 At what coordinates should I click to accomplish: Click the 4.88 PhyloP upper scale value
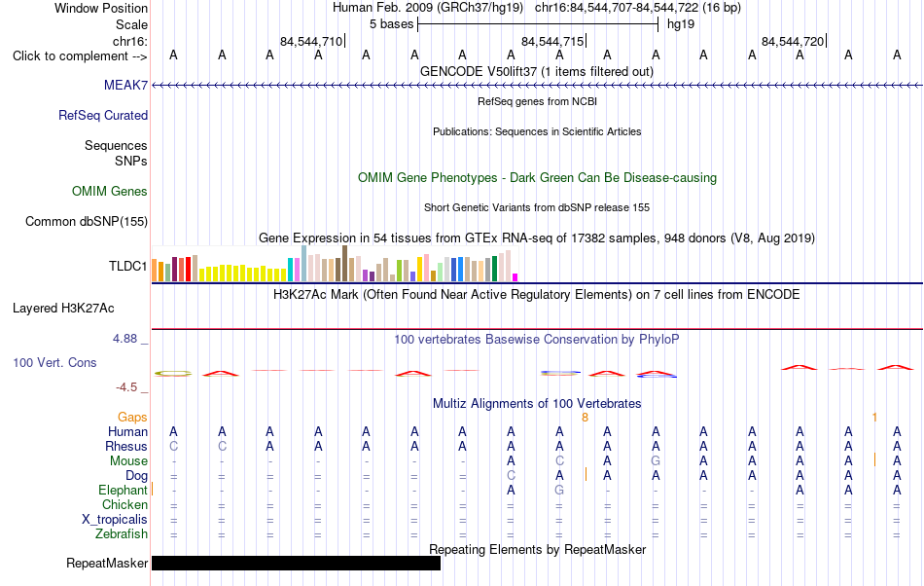coord(124,339)
